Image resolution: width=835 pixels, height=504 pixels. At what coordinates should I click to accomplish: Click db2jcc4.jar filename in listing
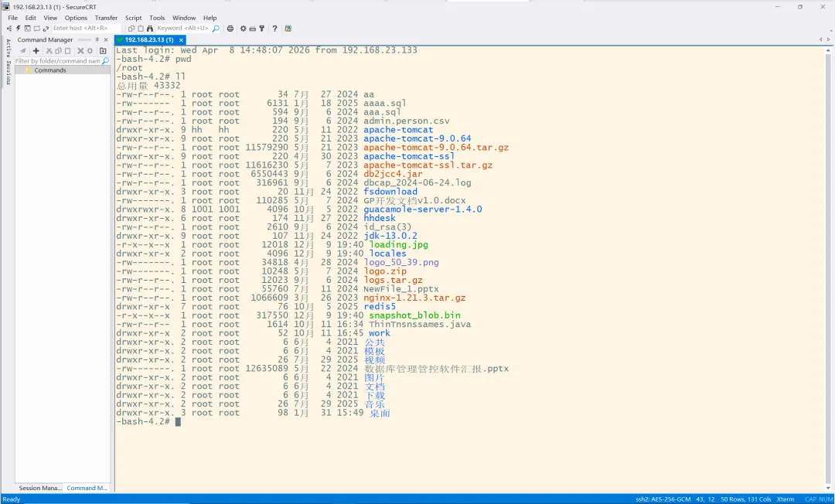393,174
